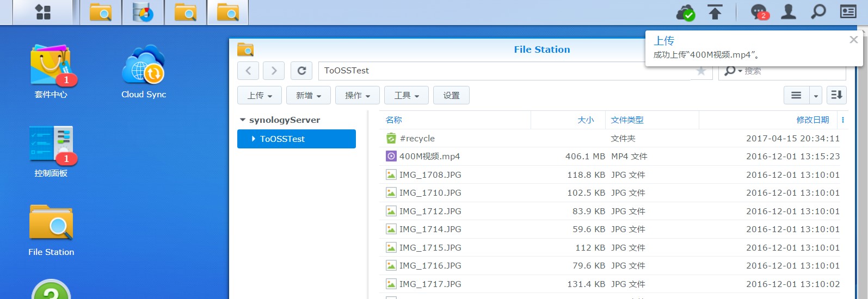Open the 工具 tools dropdown
Screen dimensions: 868x299
(407, 95)
